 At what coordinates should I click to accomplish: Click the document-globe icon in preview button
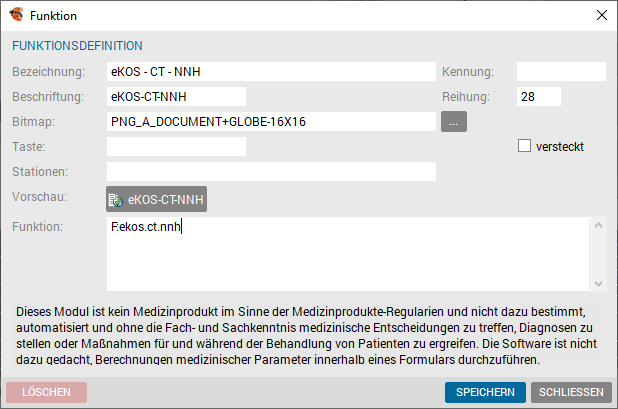point(115,200)
